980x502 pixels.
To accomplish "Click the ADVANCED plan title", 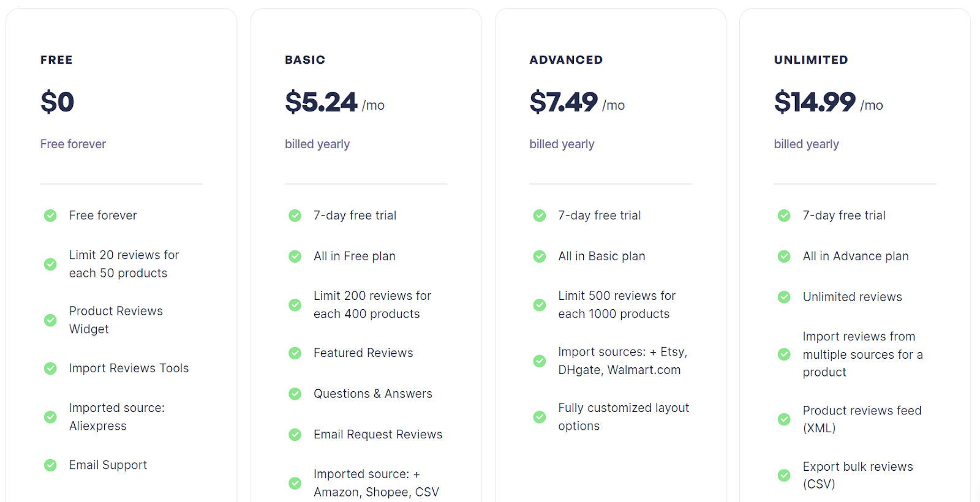I will click(566, 60).
